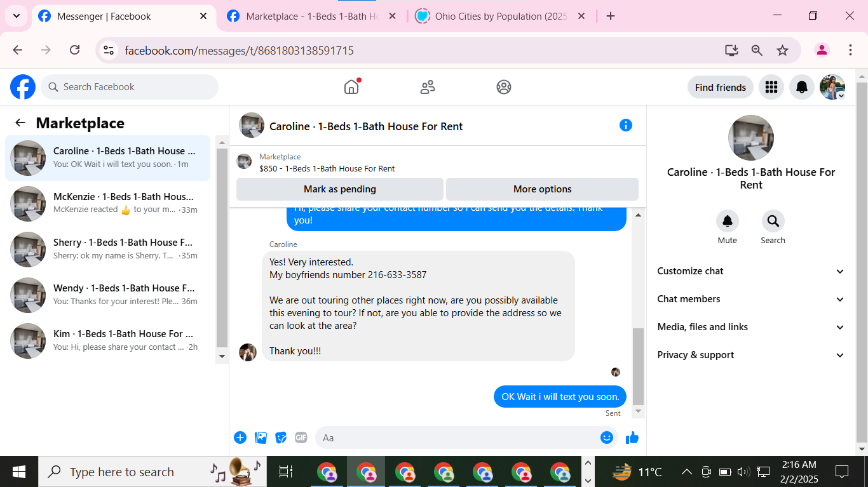Open Sherry conversation in list
This screenshot has width=868, height=487.
click(108, 250)
